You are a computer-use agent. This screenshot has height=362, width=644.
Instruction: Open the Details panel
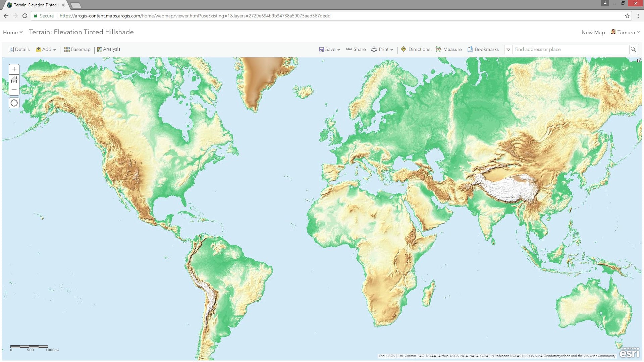(x=19, y=49)
